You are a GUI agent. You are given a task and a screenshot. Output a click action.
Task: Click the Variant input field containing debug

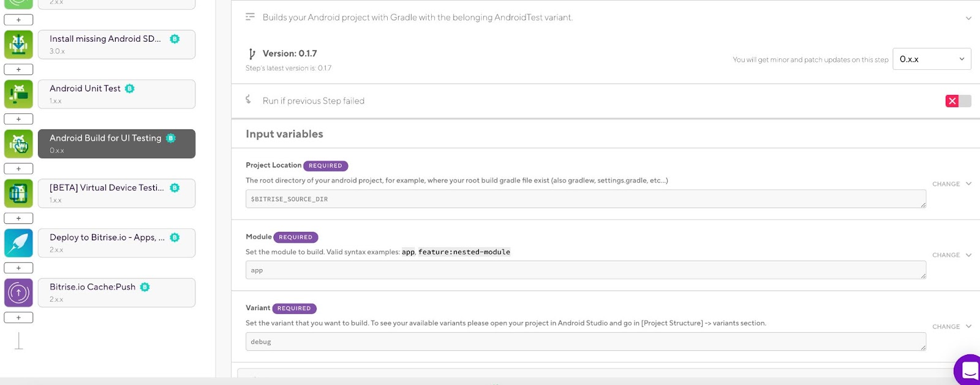coord(586,341)
